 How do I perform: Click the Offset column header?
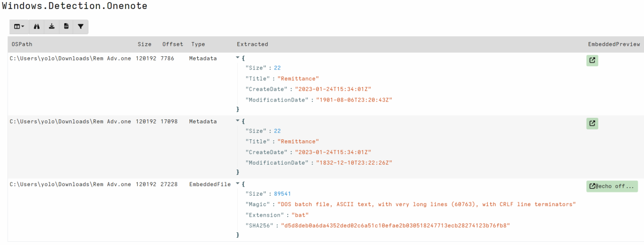[173, 44]
